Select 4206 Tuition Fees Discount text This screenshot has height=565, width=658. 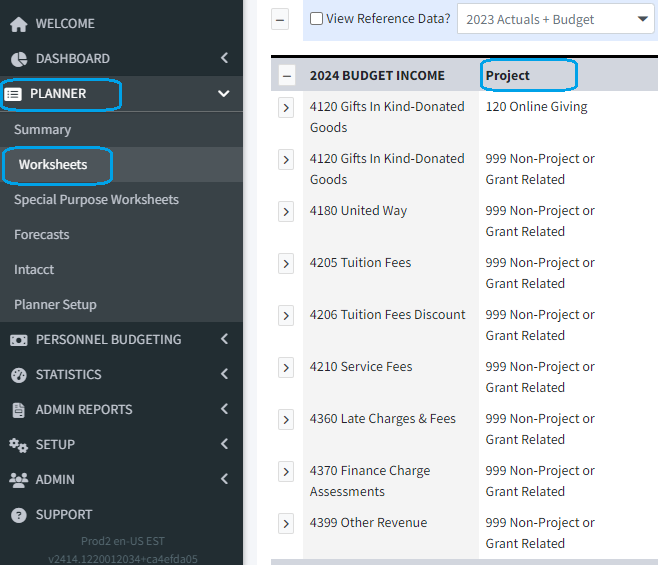387,315
